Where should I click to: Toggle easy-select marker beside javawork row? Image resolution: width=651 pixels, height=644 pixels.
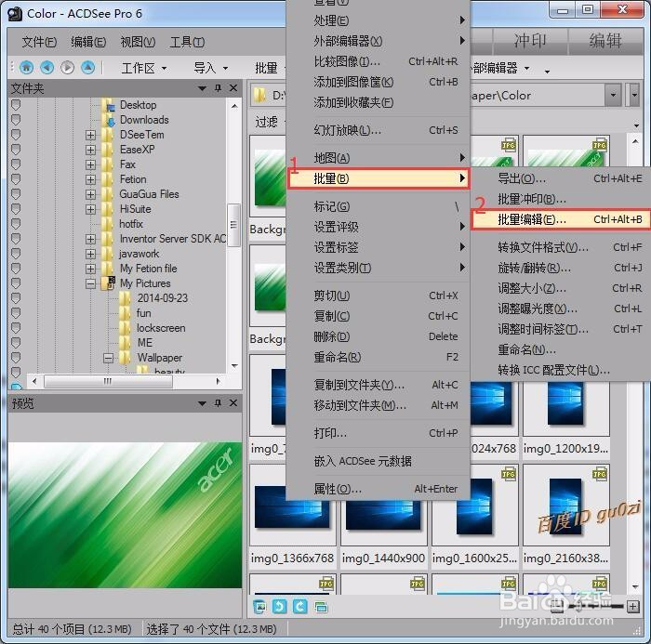click(x=16, y=254)
